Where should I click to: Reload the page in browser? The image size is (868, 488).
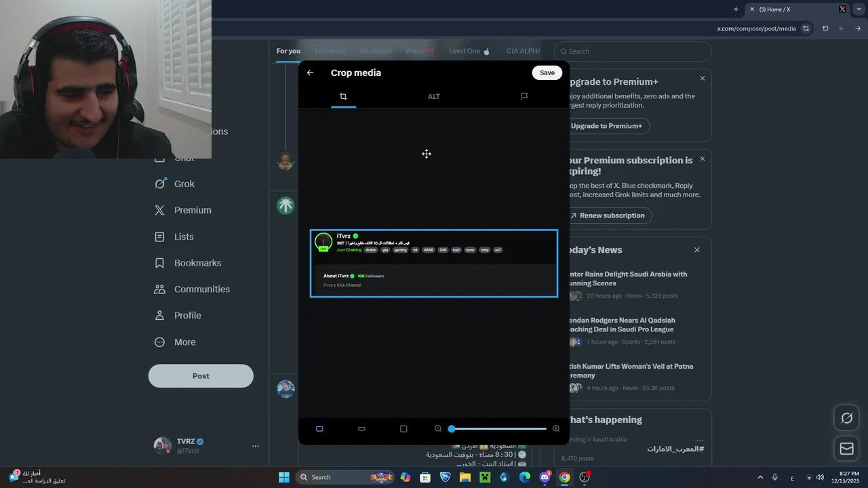point(825,28)
